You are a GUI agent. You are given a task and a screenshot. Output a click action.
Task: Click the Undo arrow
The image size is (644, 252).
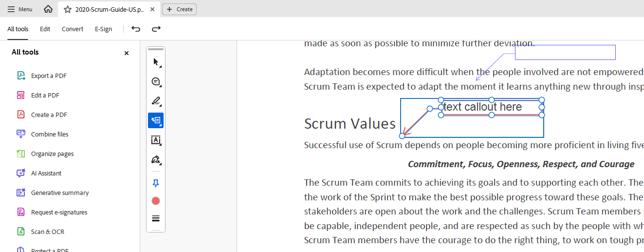(x=136, y=29)
